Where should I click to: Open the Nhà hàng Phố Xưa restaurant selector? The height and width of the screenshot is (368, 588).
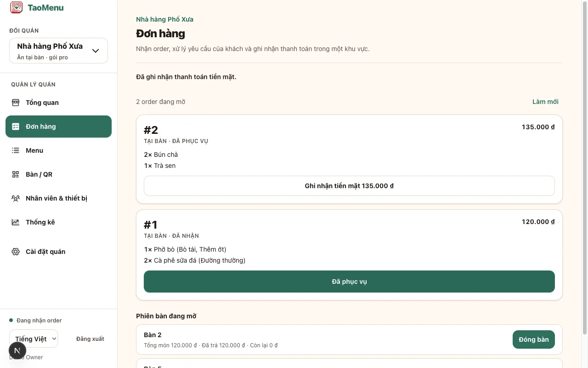point(58,51)
